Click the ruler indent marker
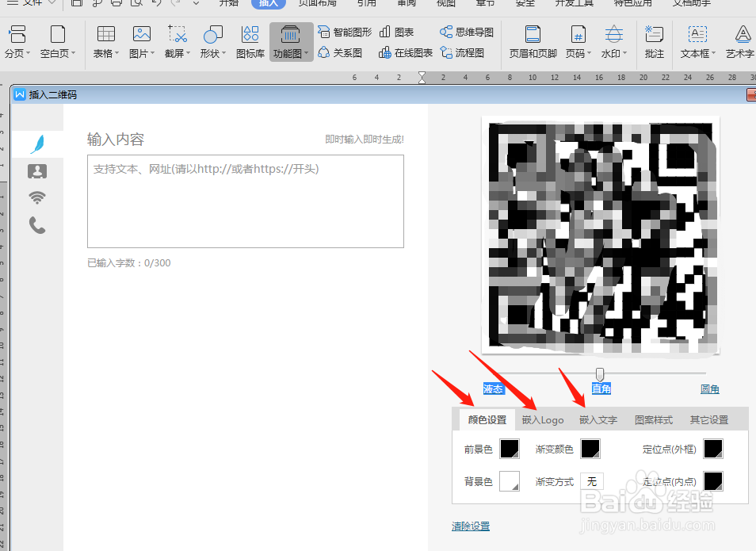The height and width of the screenshot is (551, 756). pyautogui.click(x=422, y=78)
